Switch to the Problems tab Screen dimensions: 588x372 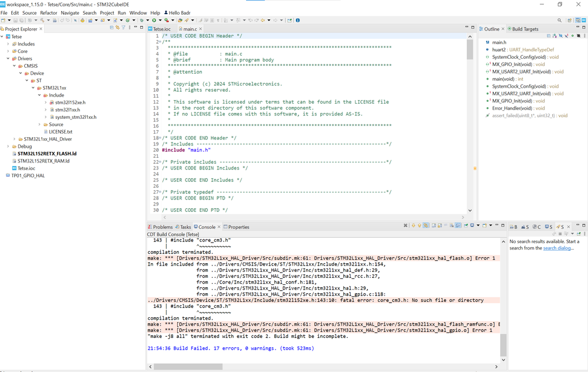tap(162, 227)
